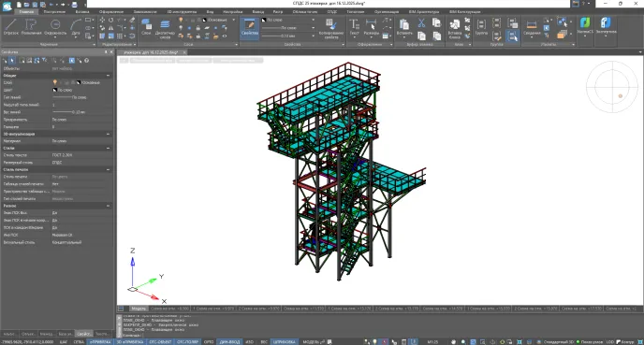Collapse the Общие section in properties panel
Viewport: 644px width, 345px height.
click(x=108, y=76)
